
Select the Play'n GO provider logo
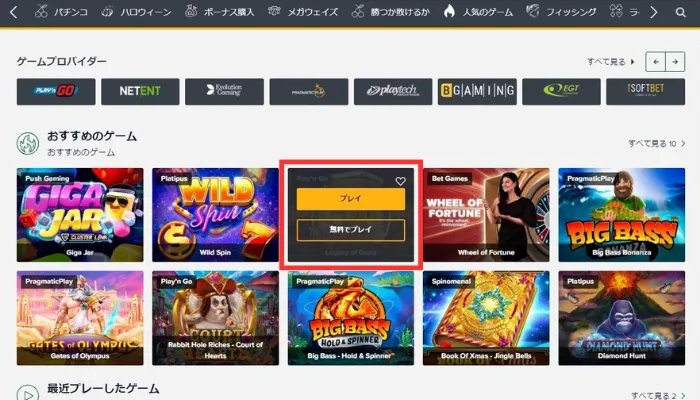[56, 92]
